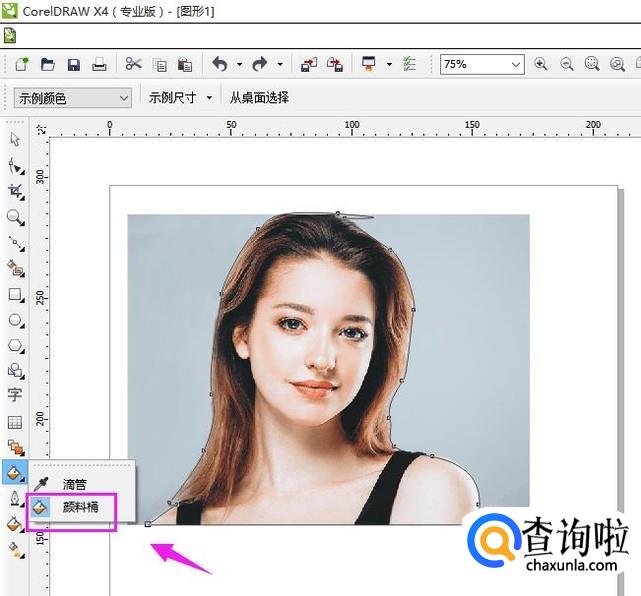
Task: Choose 颜料桶 from the flyout menu
Action: [x=80, y=507]
